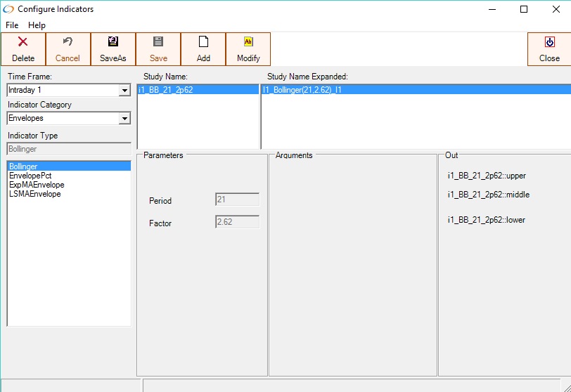
Task: Click the Modify toolbar icon
Action: tap(248, 43)
